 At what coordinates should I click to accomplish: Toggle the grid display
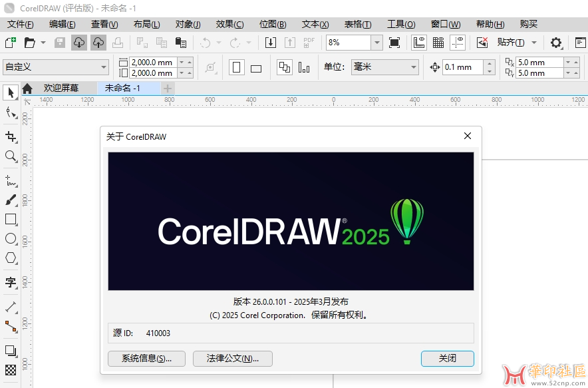click(438, 43)
